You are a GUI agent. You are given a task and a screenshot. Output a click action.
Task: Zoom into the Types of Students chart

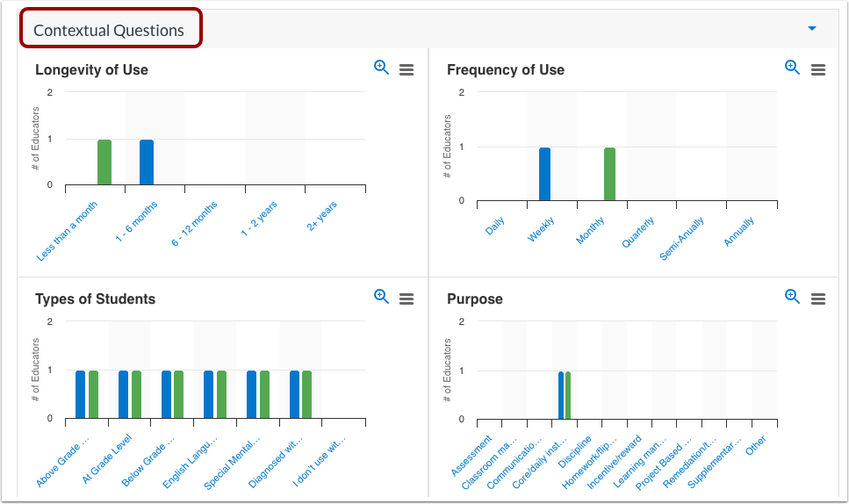[381, 297]
